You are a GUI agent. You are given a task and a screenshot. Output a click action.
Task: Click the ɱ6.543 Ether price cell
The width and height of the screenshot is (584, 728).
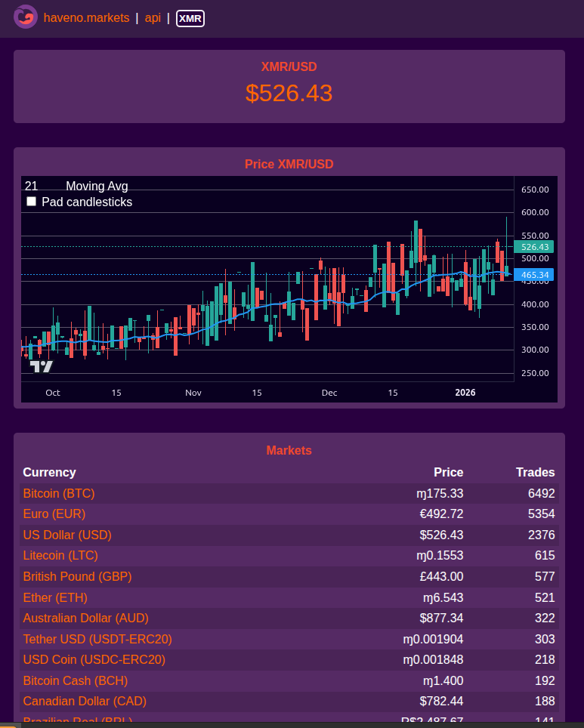443,597
